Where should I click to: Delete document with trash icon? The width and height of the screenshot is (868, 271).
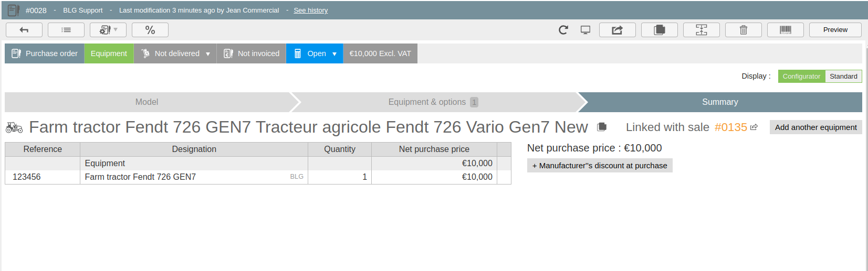pos(744,30)
